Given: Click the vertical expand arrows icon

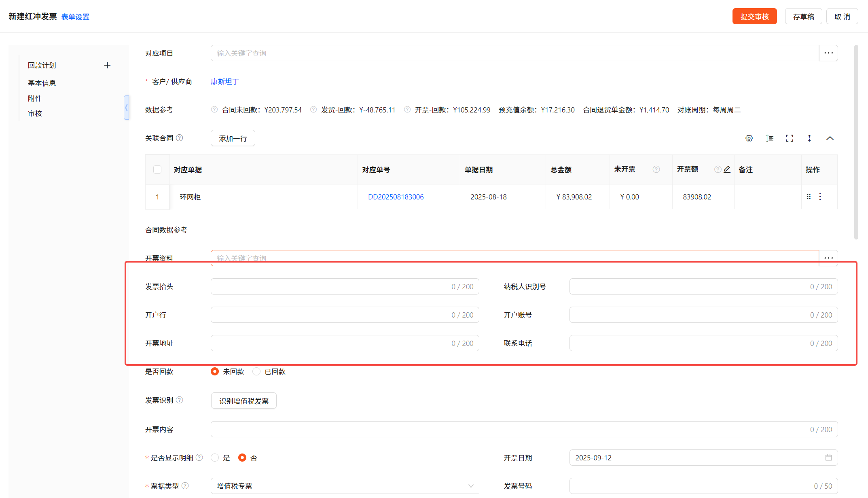Looking at the screenshot, I should (x=809, y=138).
